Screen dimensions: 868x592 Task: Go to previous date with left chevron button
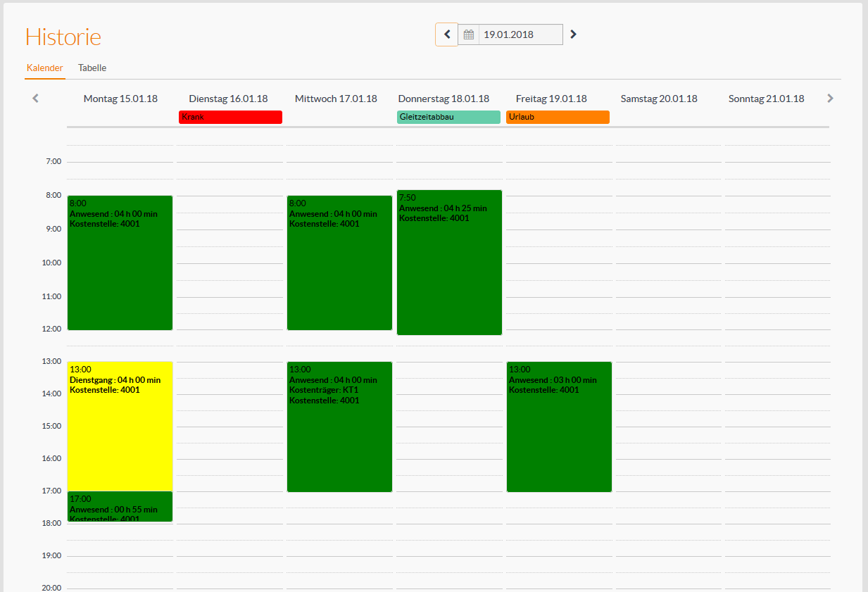pyautogui.click(x=446, y=34)
